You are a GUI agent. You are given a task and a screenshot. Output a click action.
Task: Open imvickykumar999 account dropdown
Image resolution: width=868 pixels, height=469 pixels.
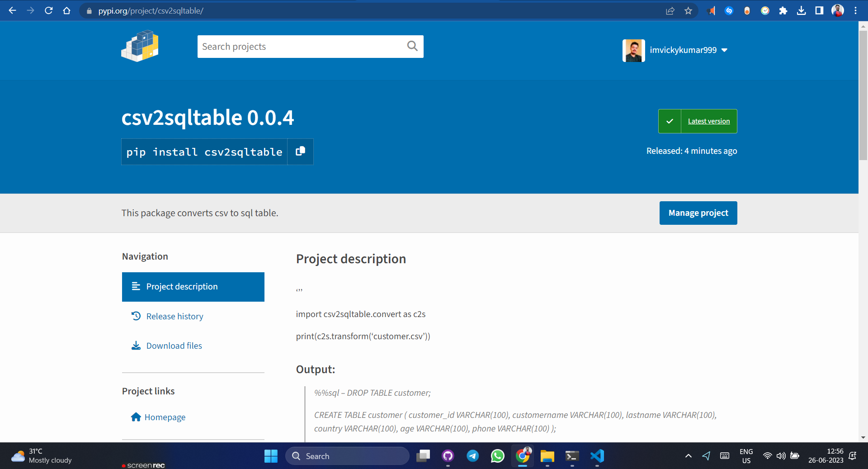point(688,50)
